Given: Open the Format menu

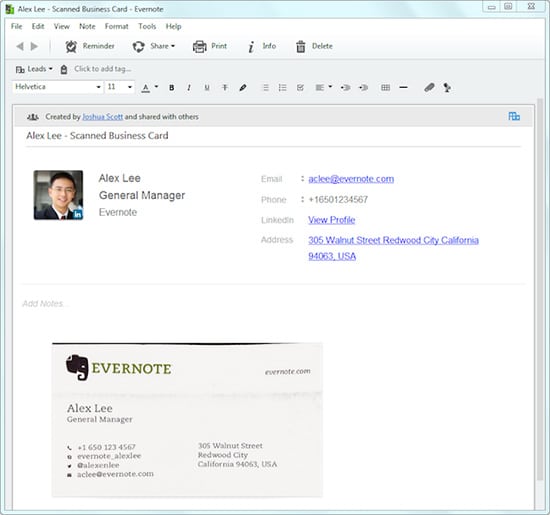Looking at the screenshot, I should (116, 26).
